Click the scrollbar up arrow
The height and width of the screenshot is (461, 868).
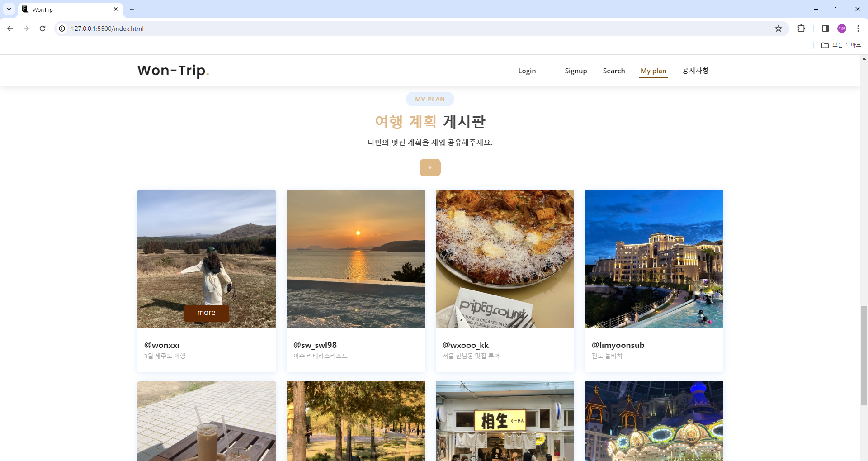tap(864, 59)
